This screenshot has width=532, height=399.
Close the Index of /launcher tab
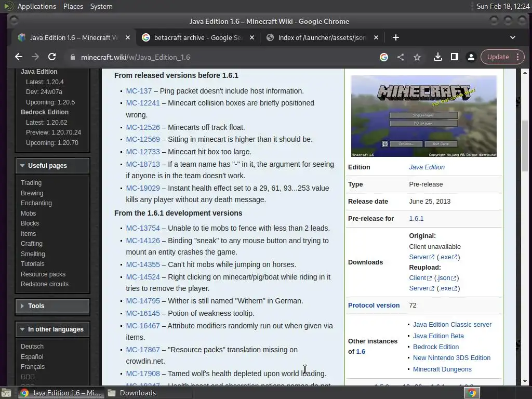(x=376, y=37)
